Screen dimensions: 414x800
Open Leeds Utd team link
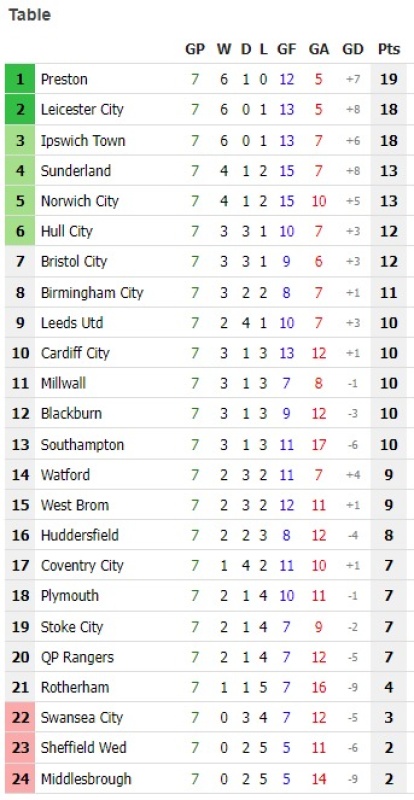coord(71,322)
